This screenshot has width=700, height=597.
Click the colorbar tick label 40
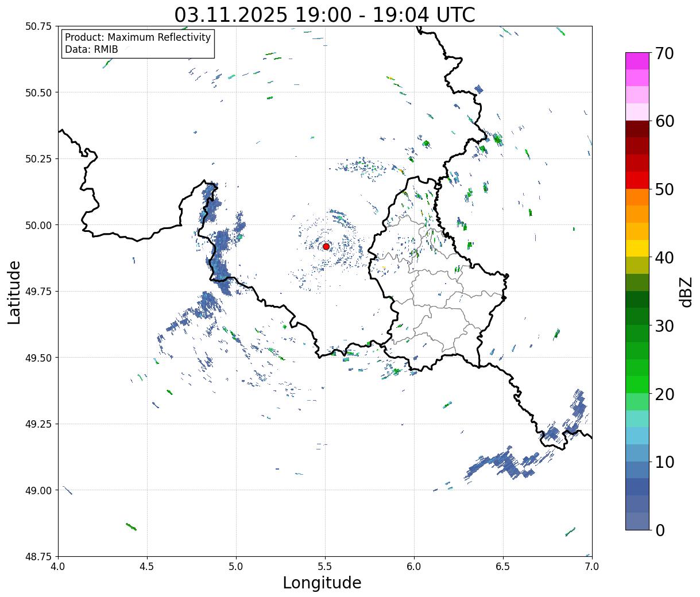664,258
